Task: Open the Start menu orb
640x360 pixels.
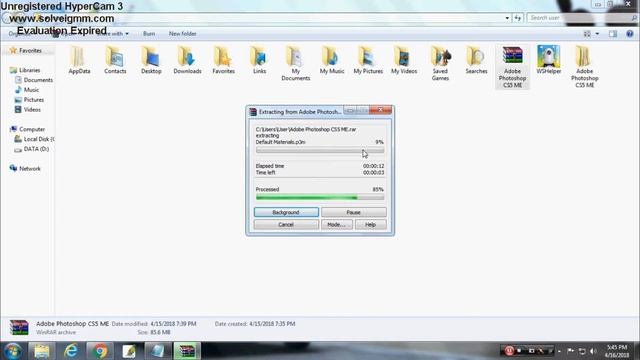Action: [13, 351]
